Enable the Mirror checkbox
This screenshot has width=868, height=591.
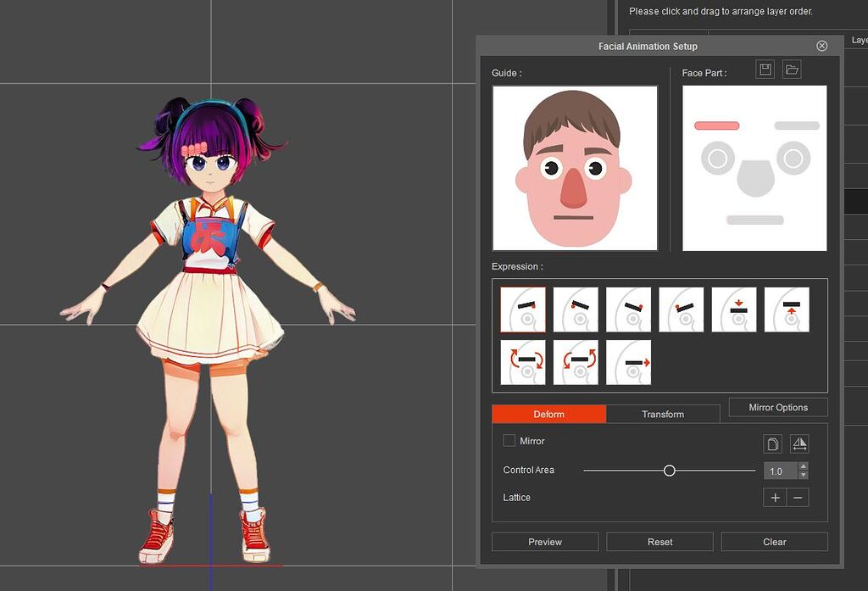coord(509,441)
